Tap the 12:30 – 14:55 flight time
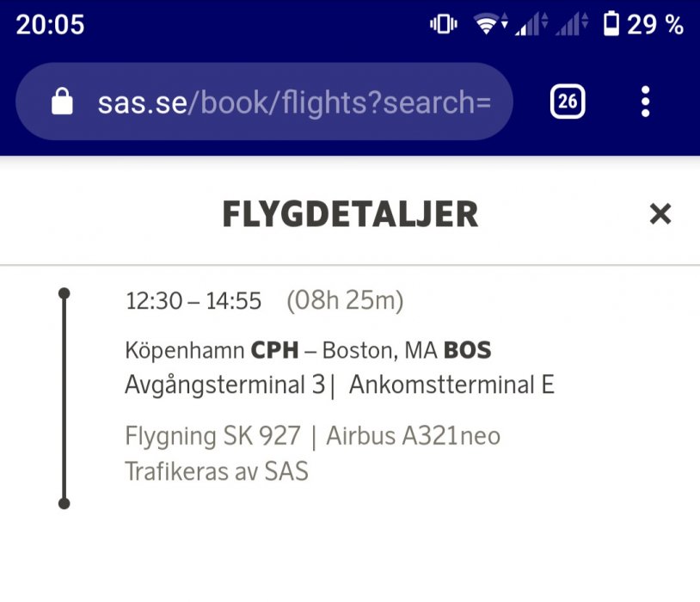The width and height of the screenshot is (700, 602). pos(193,301)
